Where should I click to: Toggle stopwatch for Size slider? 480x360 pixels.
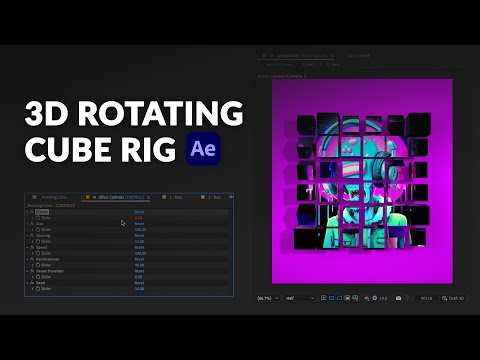[x=38, y=230]
